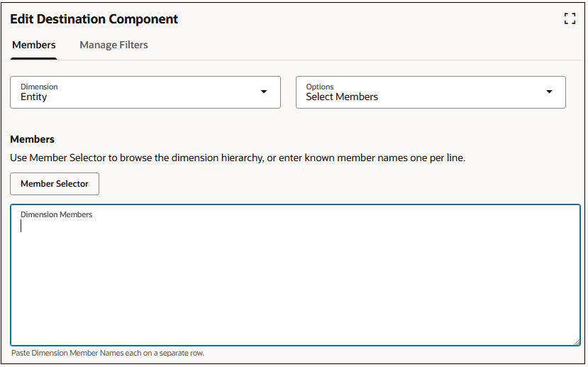Image resolution: width=588 pixels, height=367 pixels.
Task: Focus the Dimension Members text area
Action: pos(295,275)
